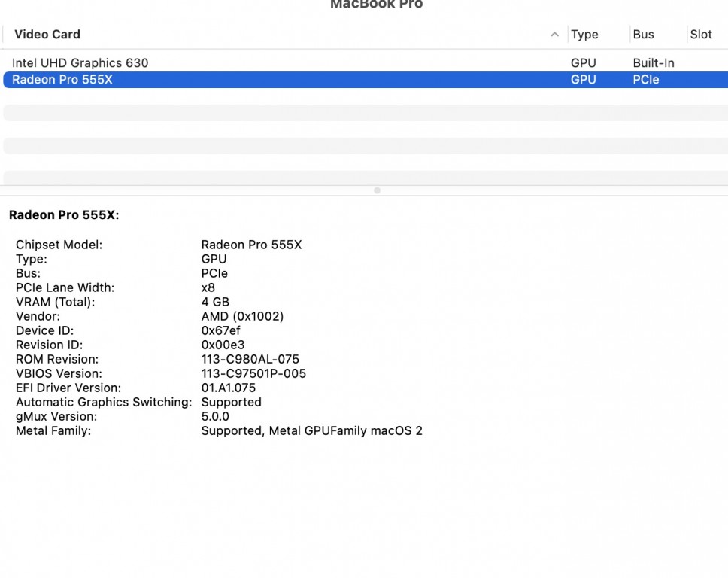Image resolution: width=728 pixels, height=578 pixels.
Task: Click the PCIe cell in the selected row
Action: point(646,80)
